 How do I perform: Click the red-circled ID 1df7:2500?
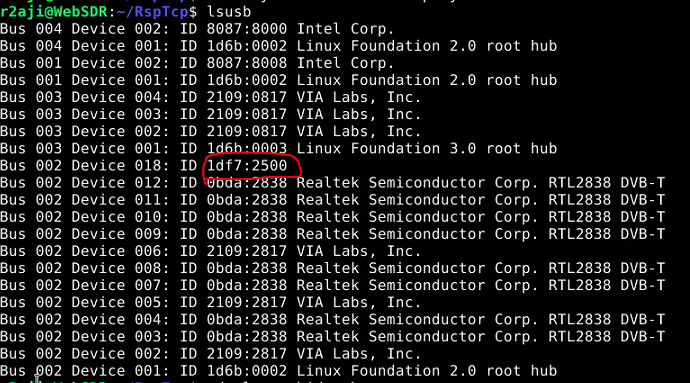246,166
